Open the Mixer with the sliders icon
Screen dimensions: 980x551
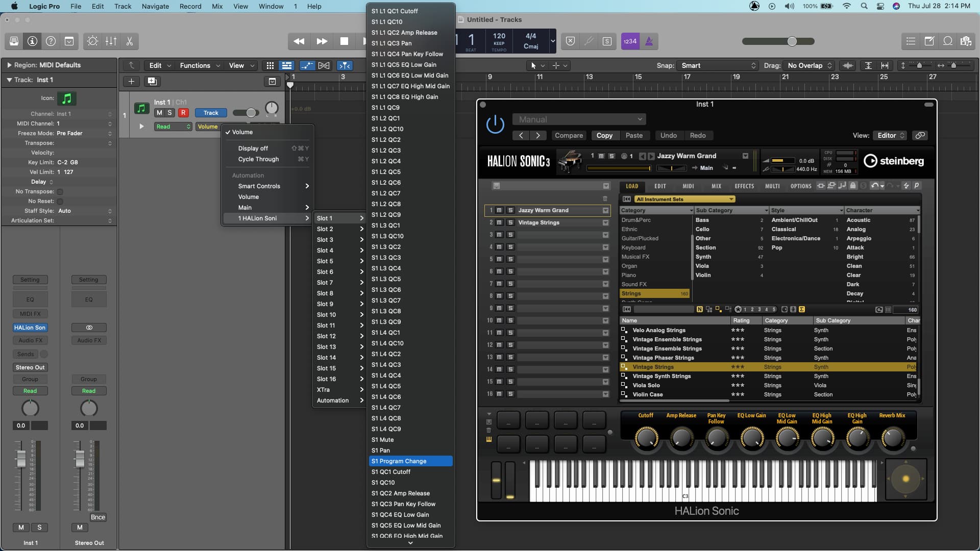point(111,41)
